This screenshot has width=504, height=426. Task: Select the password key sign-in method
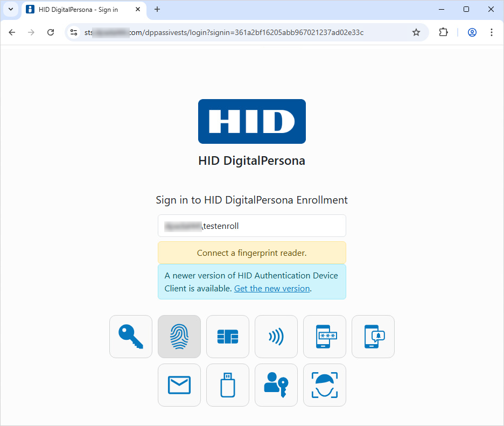tap(131, 337)
